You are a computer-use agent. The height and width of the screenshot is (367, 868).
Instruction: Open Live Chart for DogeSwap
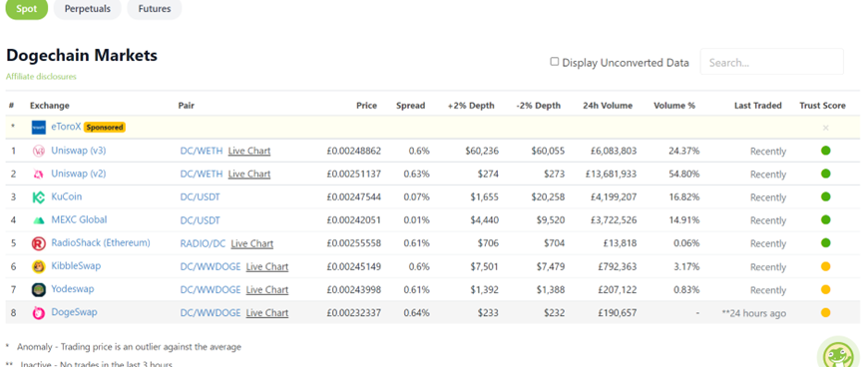pos(267,313)
